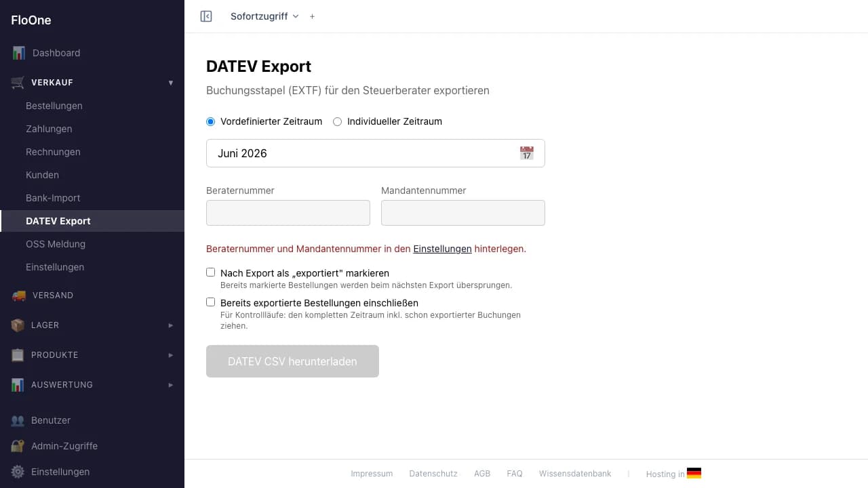Select Vordefinierter Zeitraum radio button
The image size is (868, 488).
(x=210, y=121)
